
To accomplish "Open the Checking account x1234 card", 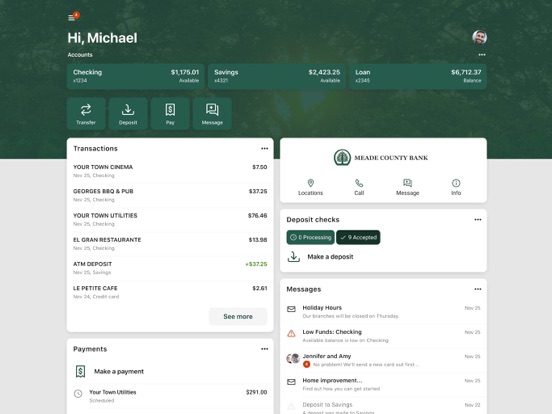I will click(136, 76).
